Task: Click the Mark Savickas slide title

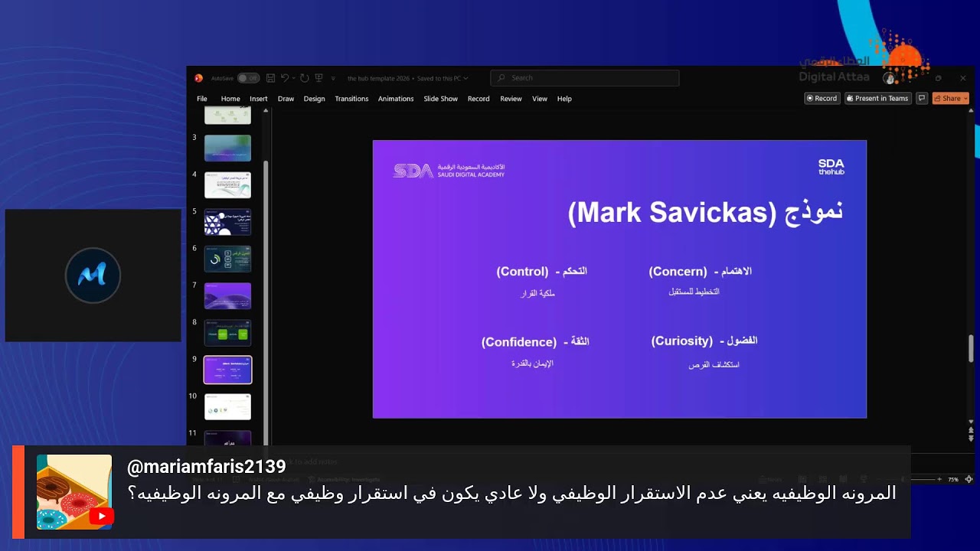Action: coord(705,212)
